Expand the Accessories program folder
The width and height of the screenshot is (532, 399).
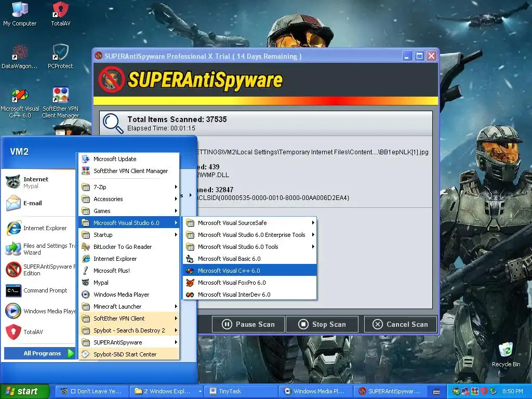129,199
